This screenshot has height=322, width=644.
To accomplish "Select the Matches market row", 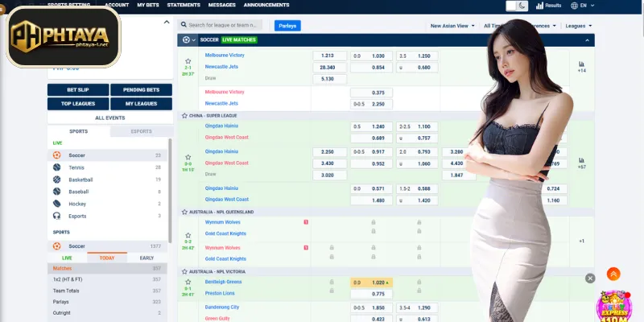I will 107,268.
